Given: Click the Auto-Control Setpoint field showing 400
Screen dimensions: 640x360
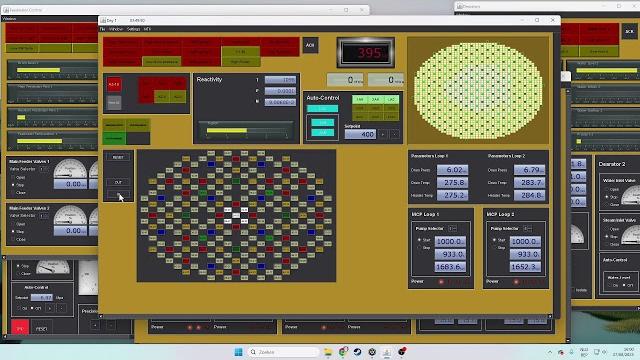Looking at the screenshot, I should 360,134.
